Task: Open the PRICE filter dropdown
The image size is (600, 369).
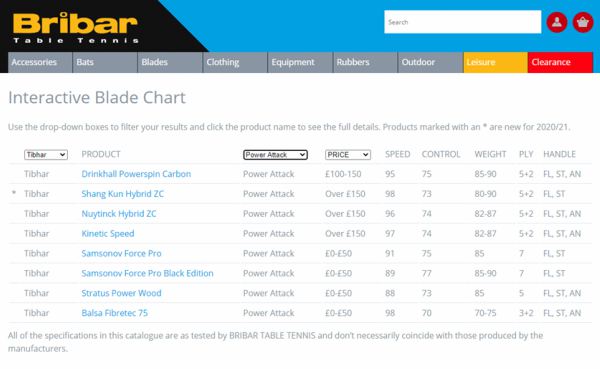Action: (348, 155)
